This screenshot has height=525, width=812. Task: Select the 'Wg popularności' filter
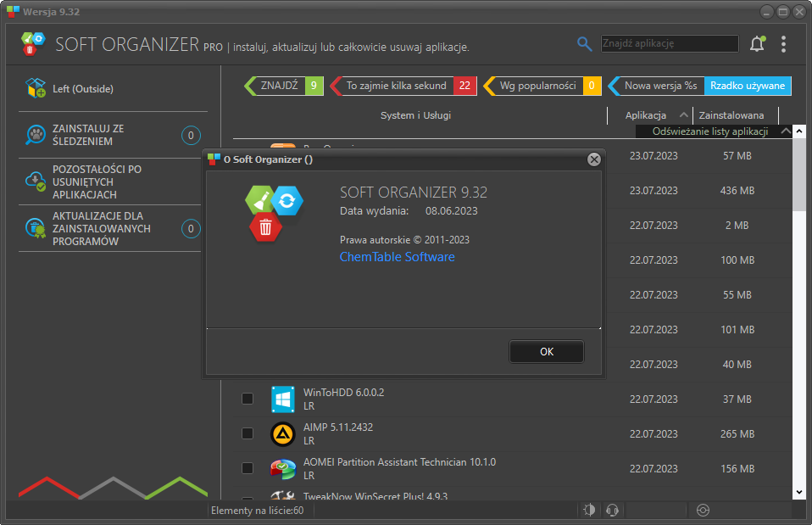(x=542, y=86)
